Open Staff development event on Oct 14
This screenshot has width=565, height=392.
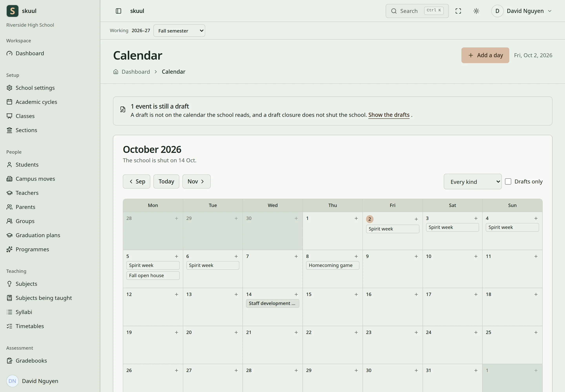click(x=272, y=303)
